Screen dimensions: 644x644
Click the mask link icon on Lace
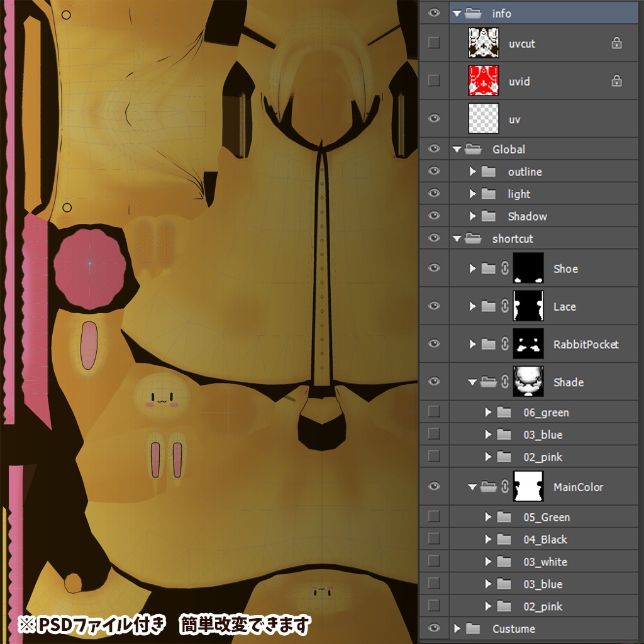tap(505, 306)
